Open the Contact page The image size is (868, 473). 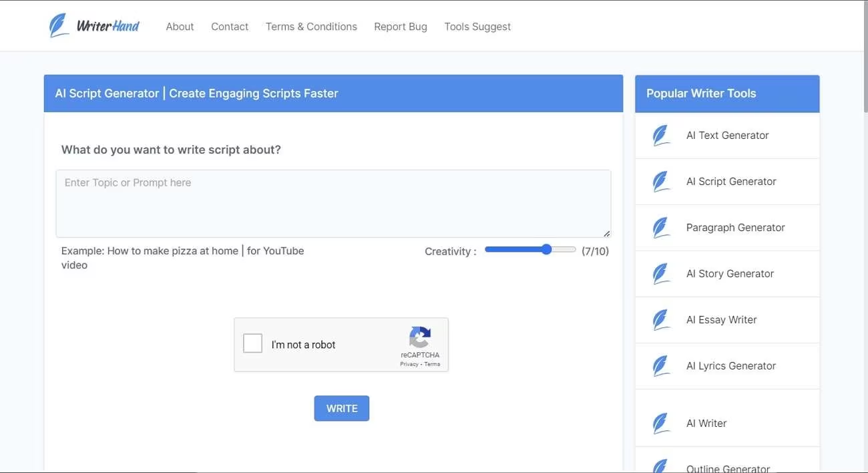pyautogui.click(x=230, y=27)
